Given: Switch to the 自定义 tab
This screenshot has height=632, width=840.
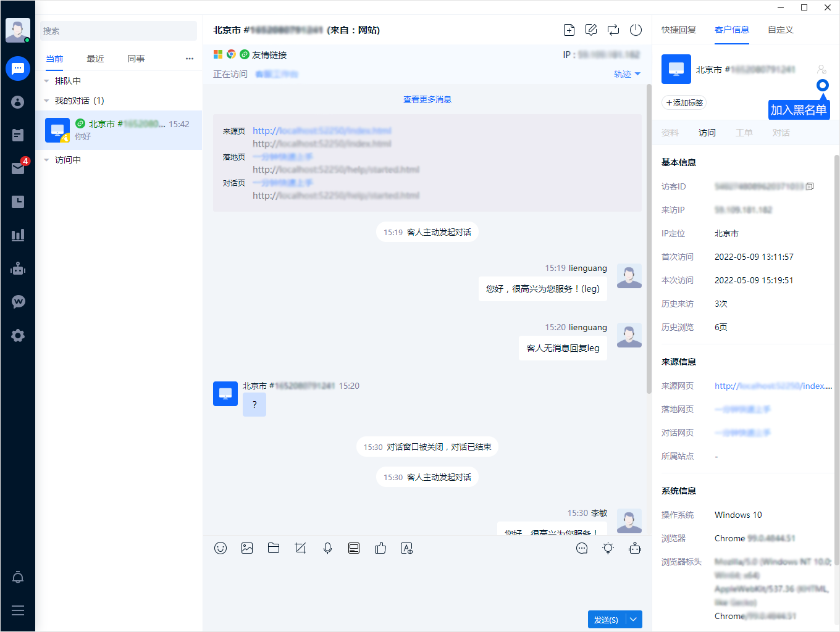Looking at the screenshot, I should (781, 30).
